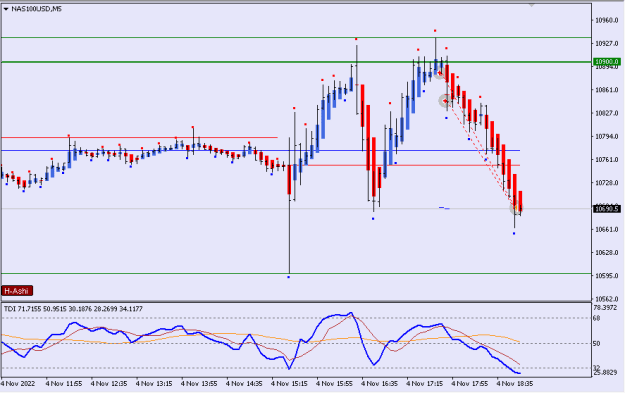This screenshot has width=625, height=393.
Task: Click the 10595.0 price scale label
Action: [x=606, y=276]
